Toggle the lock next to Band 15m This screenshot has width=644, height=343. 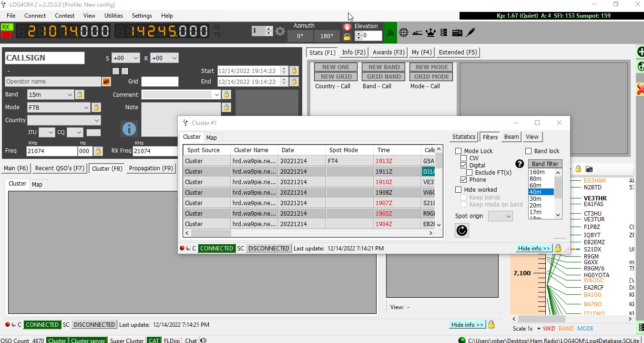[x=80, y=94]
